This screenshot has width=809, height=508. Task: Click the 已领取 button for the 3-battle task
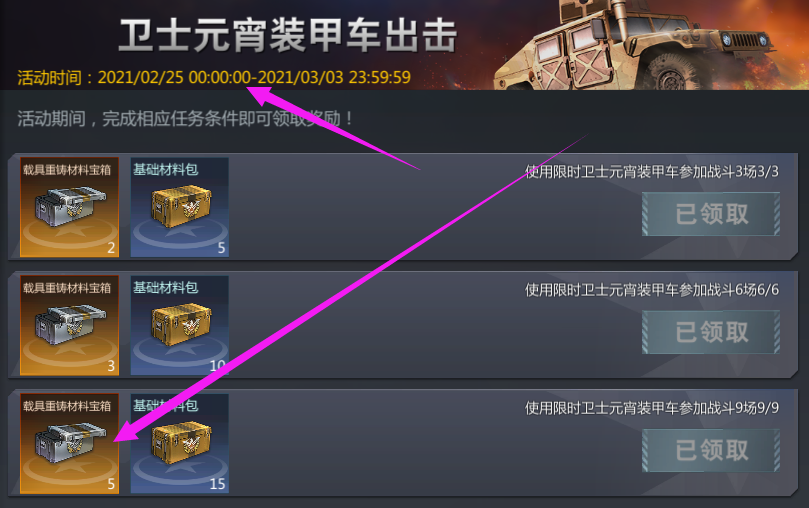[711, 214]
